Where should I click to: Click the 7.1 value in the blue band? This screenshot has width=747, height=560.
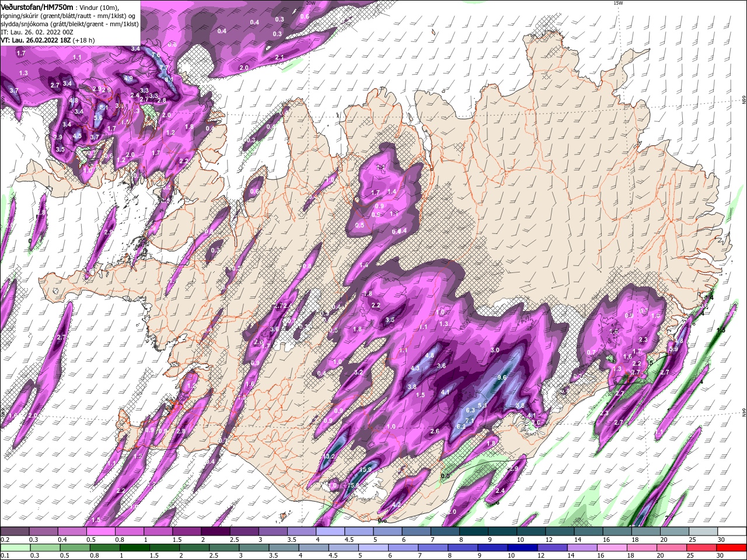[470, 421]
